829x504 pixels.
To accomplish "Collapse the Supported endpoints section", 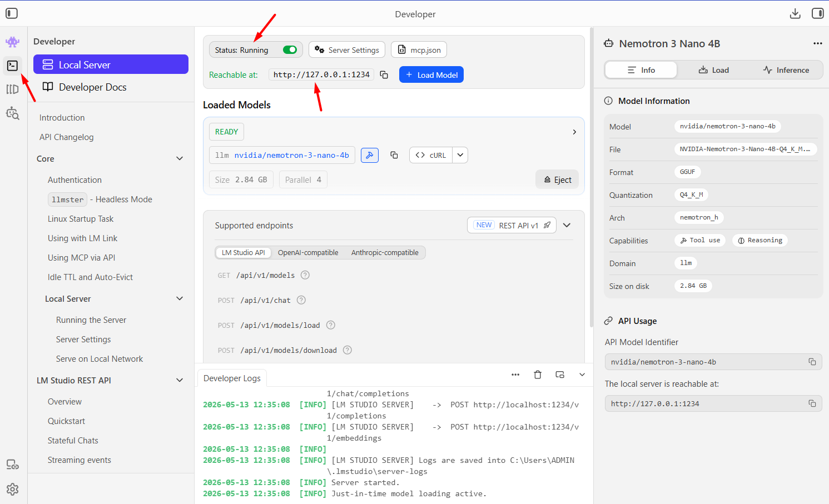I will [x=567, y=225].
